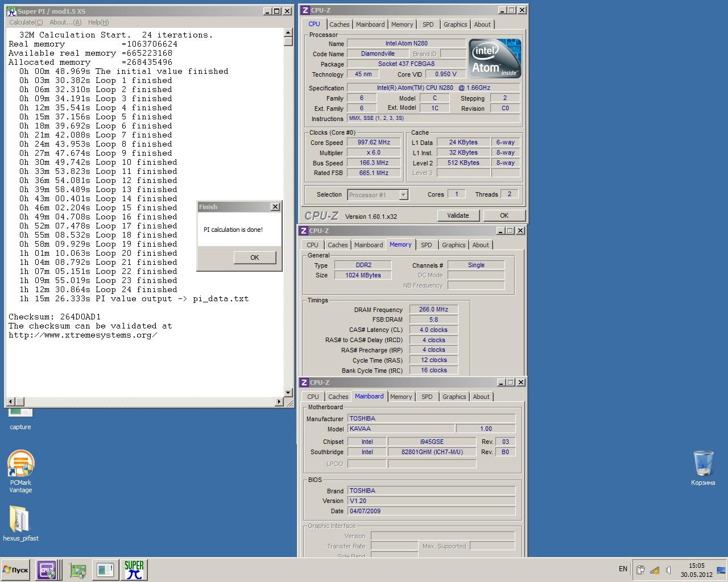Open the Recycle Bin (Корзина)
This screenshot has height=582, width=728.
tap(703, 468)
